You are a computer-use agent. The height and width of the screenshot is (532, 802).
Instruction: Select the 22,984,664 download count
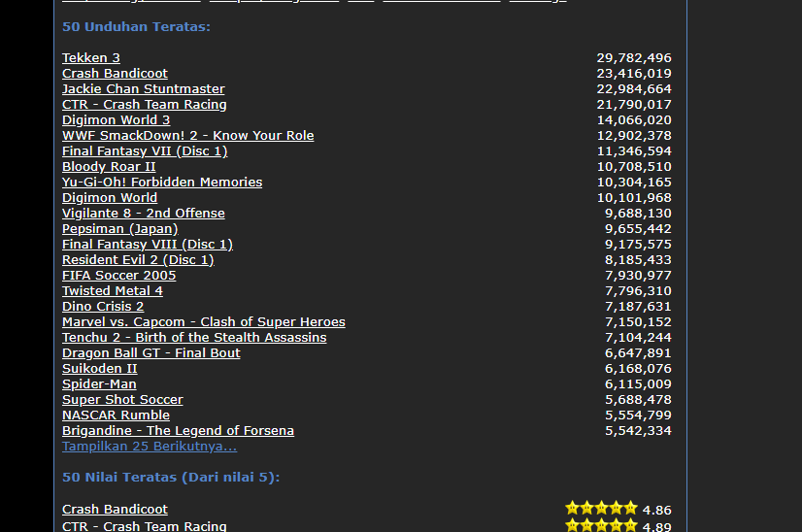tap(634, 89)
